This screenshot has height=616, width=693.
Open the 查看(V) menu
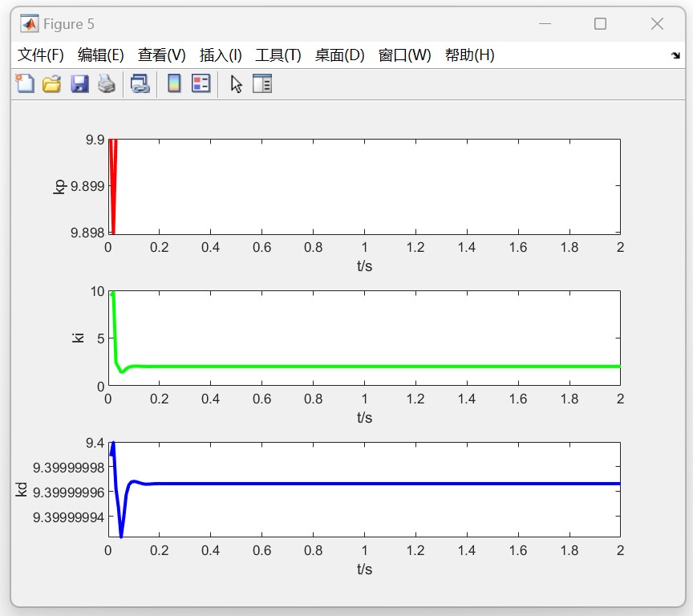tap(162, 55)
